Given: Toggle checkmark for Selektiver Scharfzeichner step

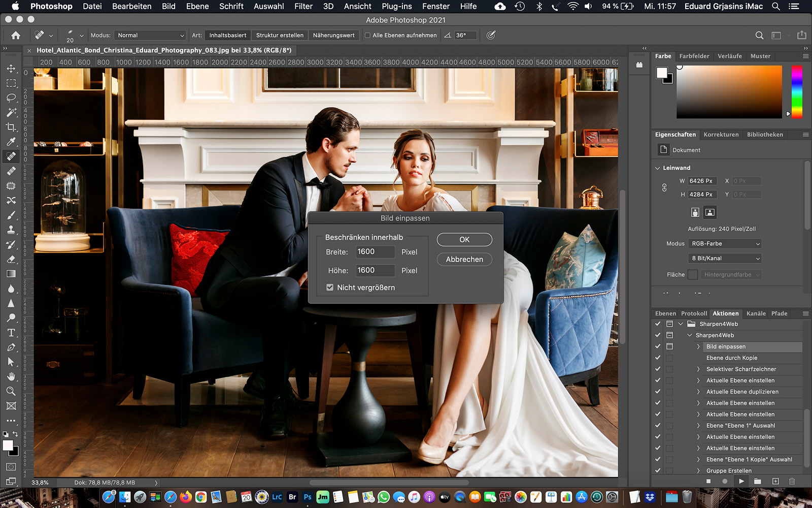Looking at the screenshot, I should pos(658,369).
